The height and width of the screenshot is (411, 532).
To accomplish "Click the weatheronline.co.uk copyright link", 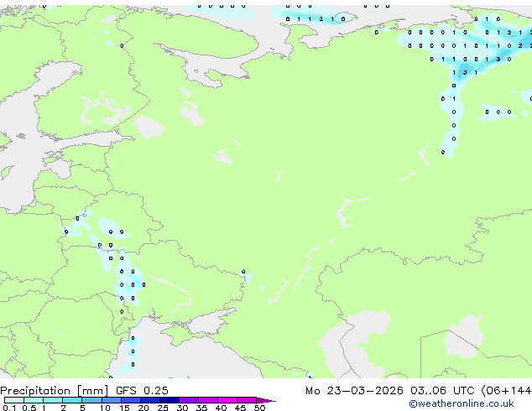I will [462, 403].
